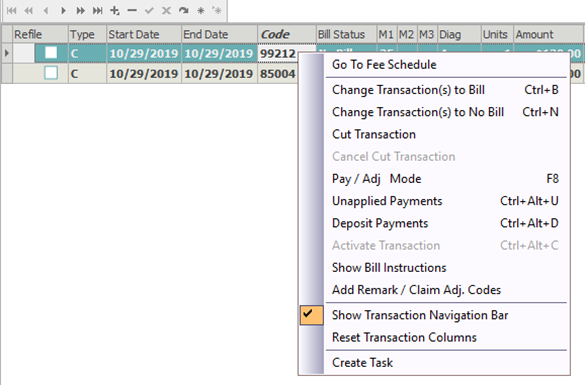Click Type cell C in 99212 row
The image size is (585, 385).
[88, 53]
